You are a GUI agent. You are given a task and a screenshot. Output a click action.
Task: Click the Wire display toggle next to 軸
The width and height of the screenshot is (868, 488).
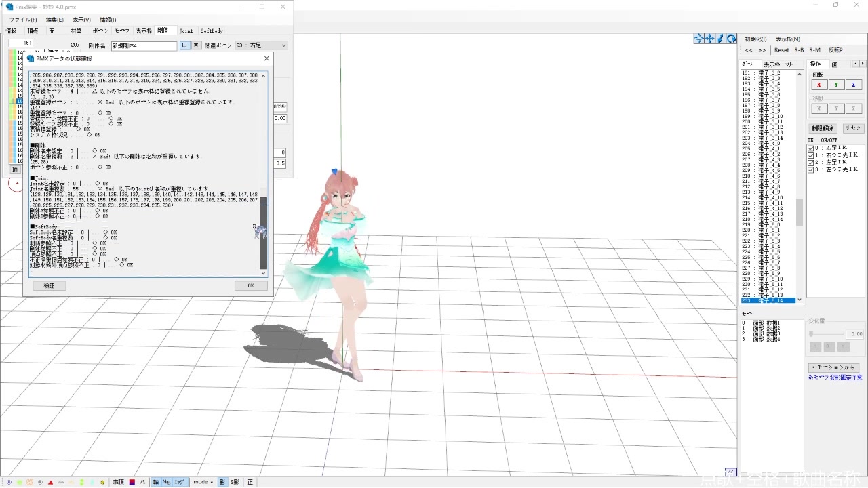pyautogui.click(x=167, y=482)
